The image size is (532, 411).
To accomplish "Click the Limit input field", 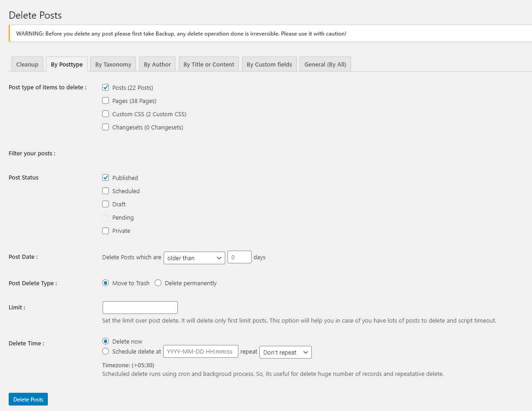I will tap(140, 308).
